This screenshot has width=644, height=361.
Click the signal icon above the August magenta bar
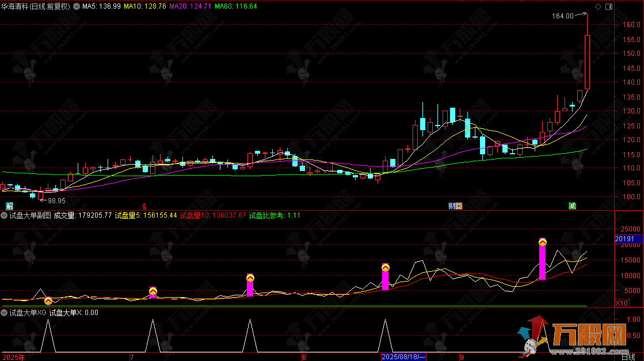[x=385, y=268]
